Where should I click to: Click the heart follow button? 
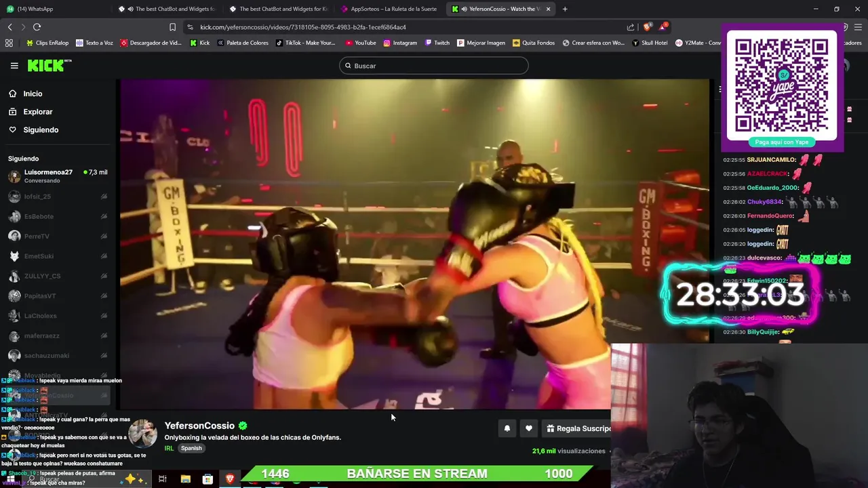click(x=529, y=428)
